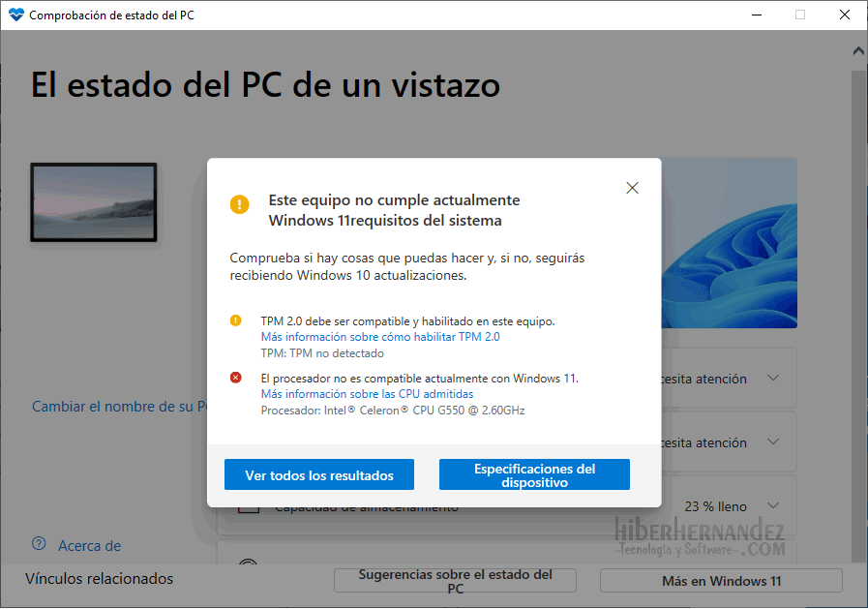Expand the lower 'necesita atención' row chevron
Image resolution: width=868 pixels, height=609 pixels.
[x=774, y=442]
